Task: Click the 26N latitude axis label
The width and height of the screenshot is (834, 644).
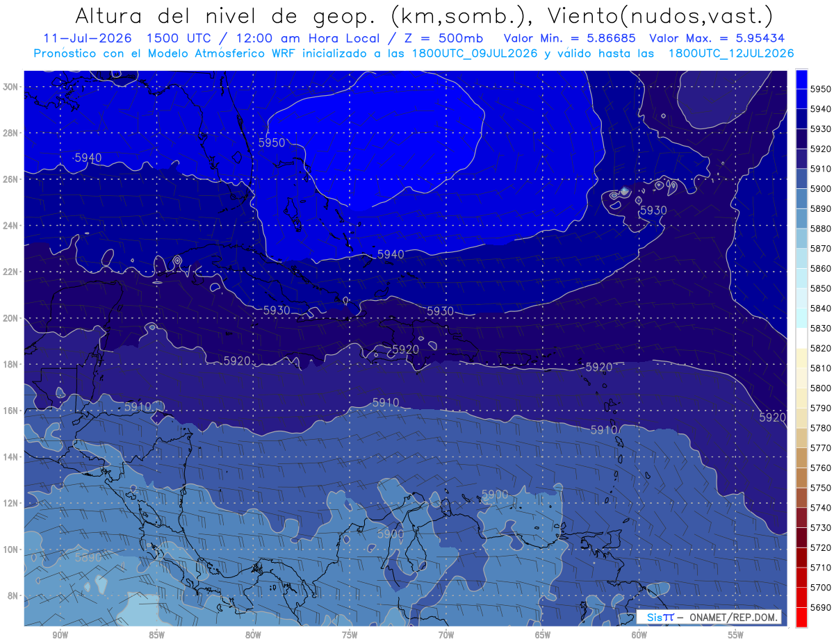Action: click(x=10, y=179)
